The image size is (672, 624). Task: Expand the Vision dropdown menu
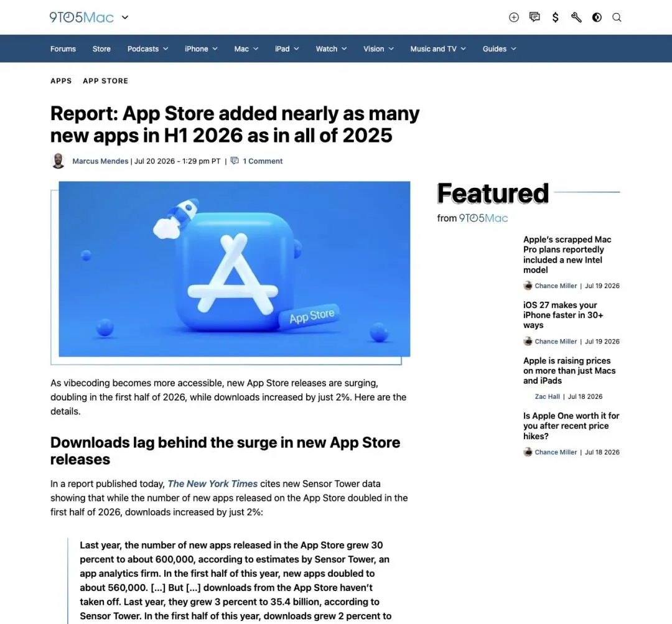pyautogui.click(x=378, y=49)
